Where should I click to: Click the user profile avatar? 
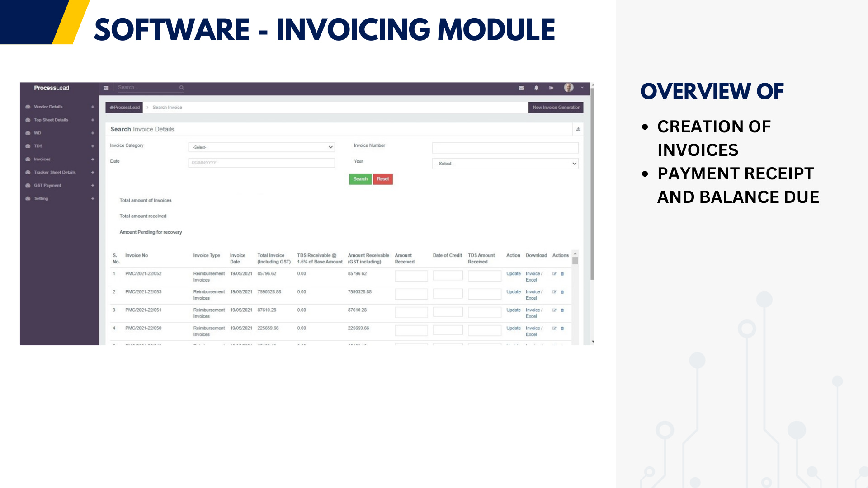(x=569, y=88)
